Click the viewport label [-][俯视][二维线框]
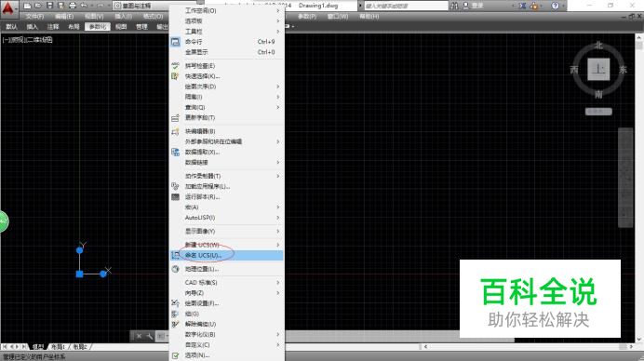 (27, 40)
